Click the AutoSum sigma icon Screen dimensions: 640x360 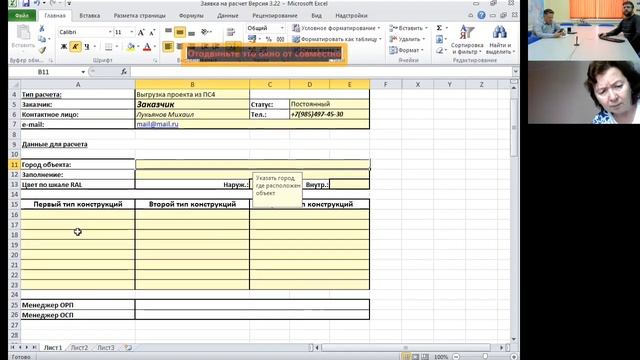click(x=439, y=28)
